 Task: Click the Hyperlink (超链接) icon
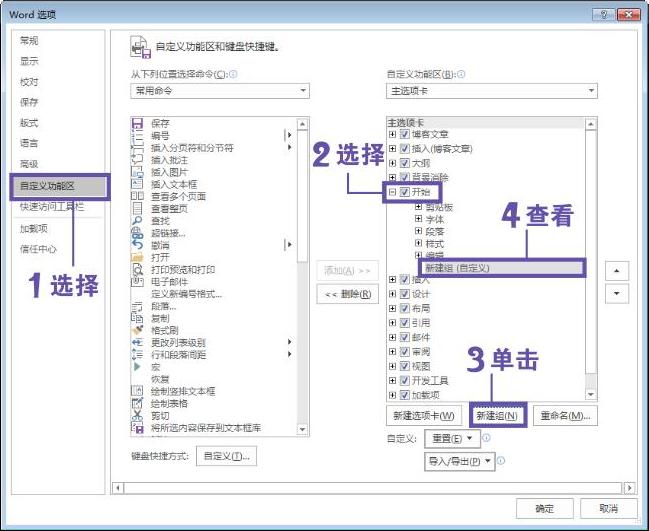tap(137, 233)
